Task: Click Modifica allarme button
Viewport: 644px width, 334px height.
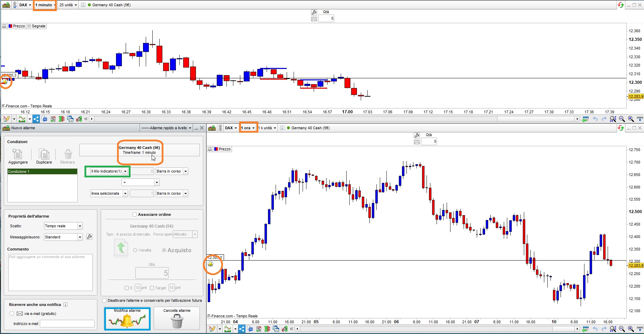Action: [x=127, y=319]
